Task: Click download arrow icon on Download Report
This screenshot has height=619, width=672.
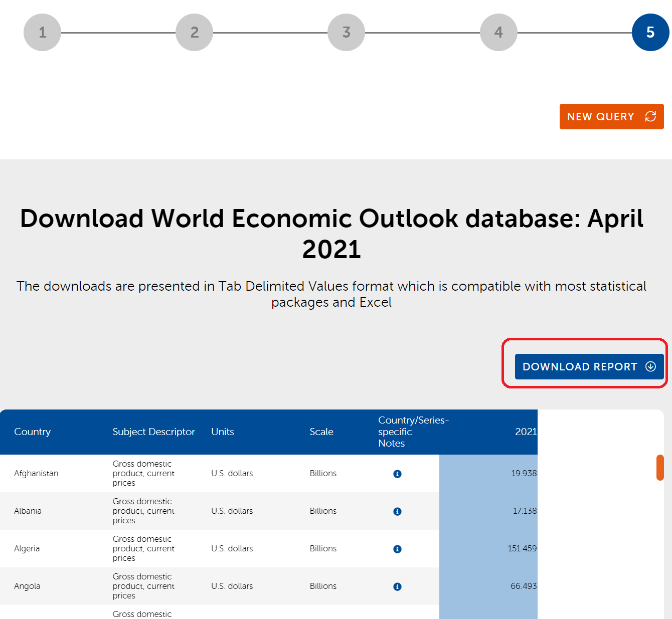Action: pos(650,366)
